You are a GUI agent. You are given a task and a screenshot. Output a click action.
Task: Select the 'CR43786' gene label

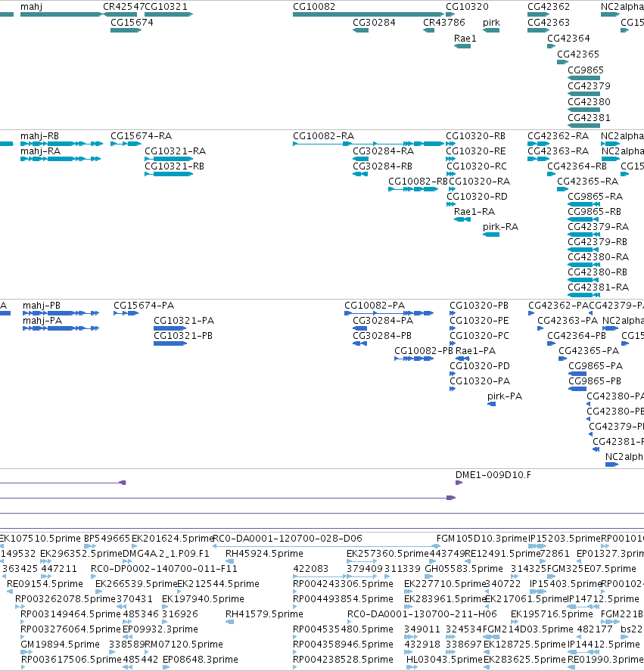(x=444, y=22)
